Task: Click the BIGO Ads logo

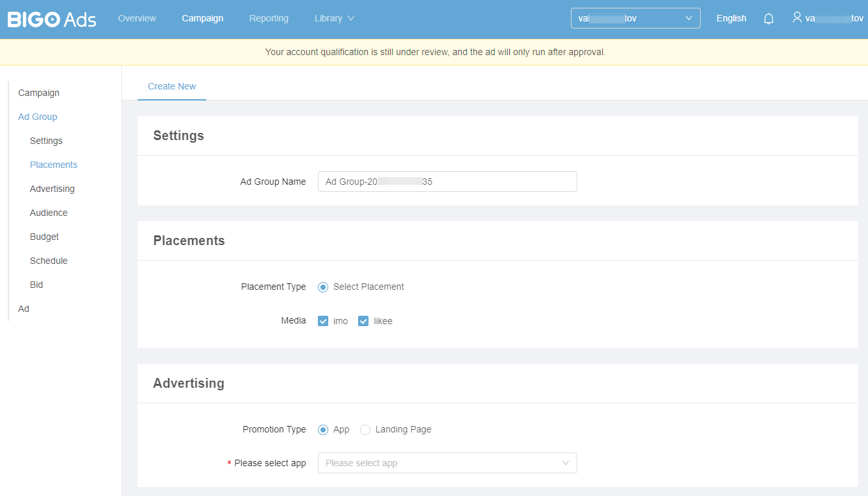Action: point(52,19)
